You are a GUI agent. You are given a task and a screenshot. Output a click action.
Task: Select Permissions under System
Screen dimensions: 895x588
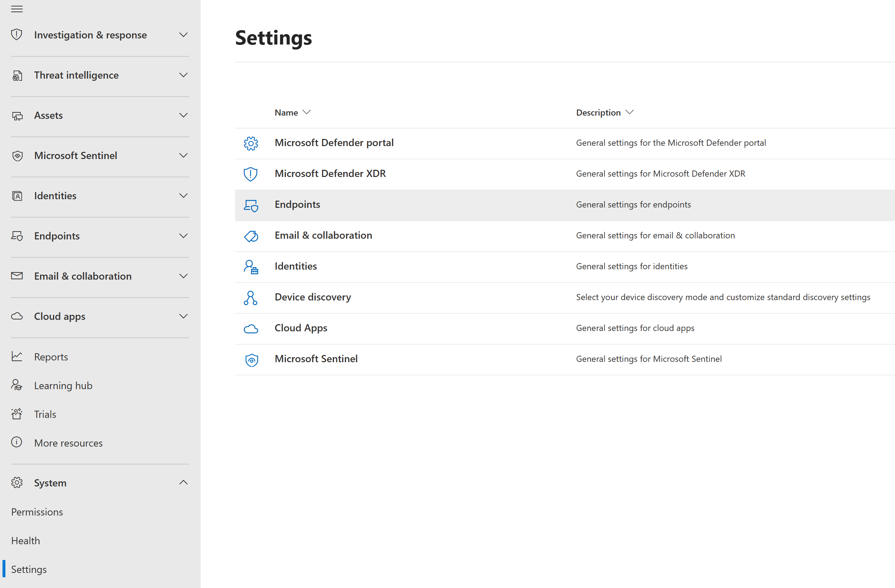point(37,511)
